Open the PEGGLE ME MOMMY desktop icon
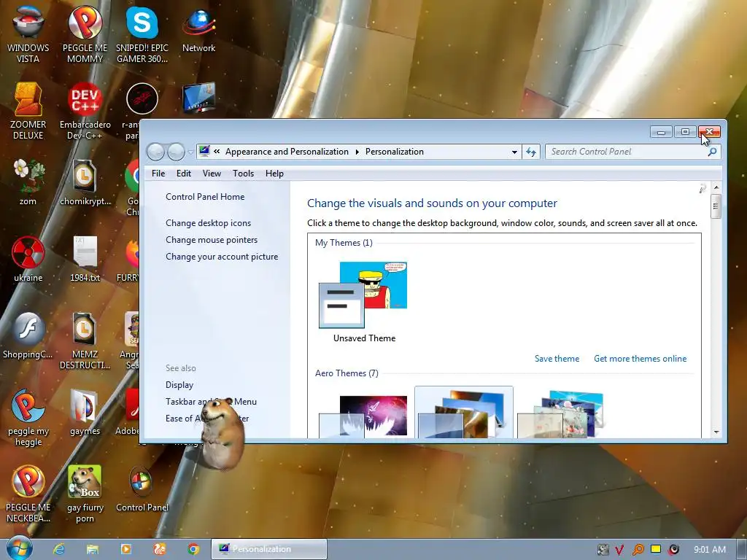The height and width of the screenshot is (560, 747). 85,34
